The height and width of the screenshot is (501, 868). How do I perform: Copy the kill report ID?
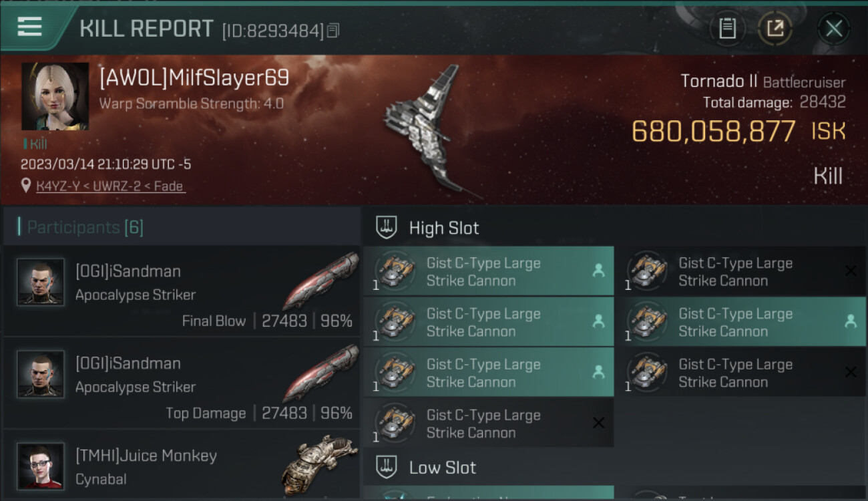click(x=333, y=31)
